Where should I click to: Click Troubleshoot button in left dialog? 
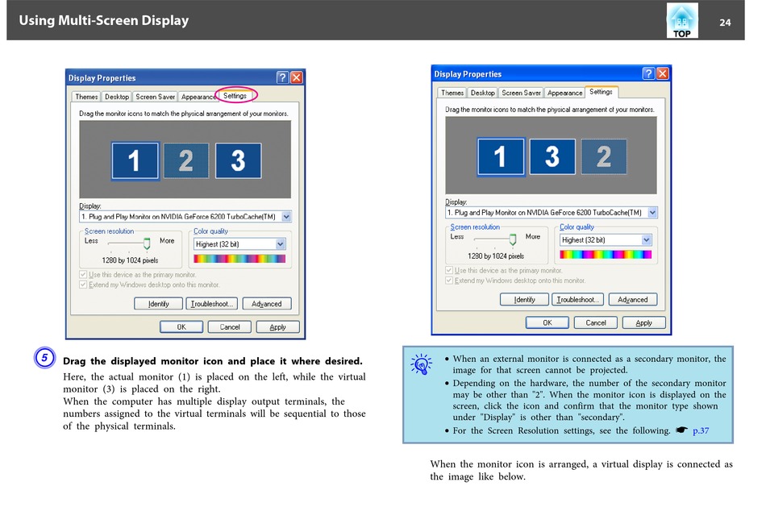[211, 304]
